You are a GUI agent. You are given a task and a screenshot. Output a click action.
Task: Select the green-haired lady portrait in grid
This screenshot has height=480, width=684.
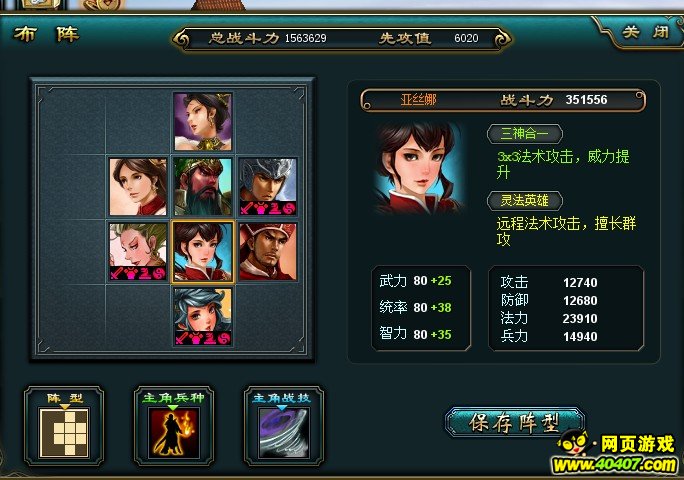[138, 252]
